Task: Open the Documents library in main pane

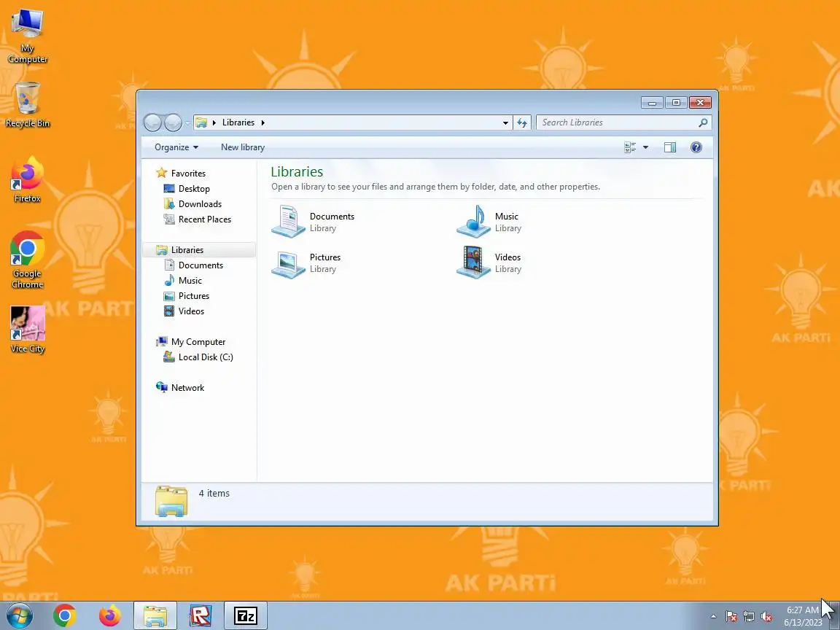Action: (313, 221)
